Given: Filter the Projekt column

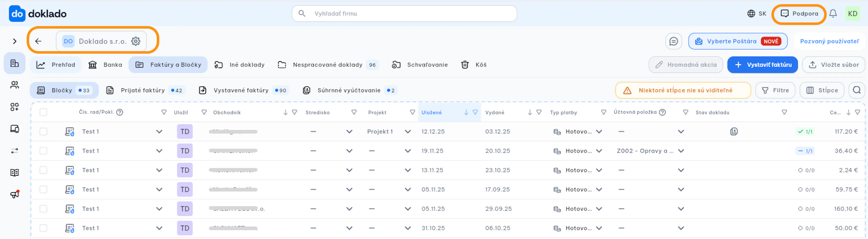Looking at the screenshot, I should click(x=413, y=112).
